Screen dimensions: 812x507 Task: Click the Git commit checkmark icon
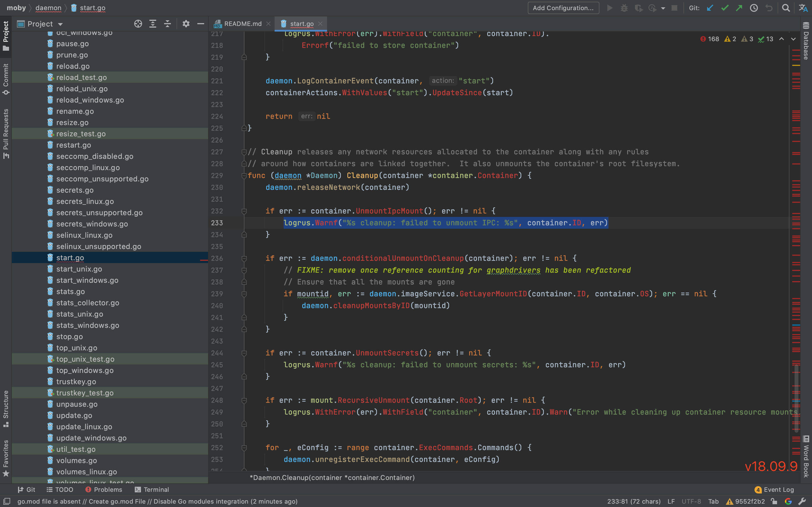coord(724,8)
